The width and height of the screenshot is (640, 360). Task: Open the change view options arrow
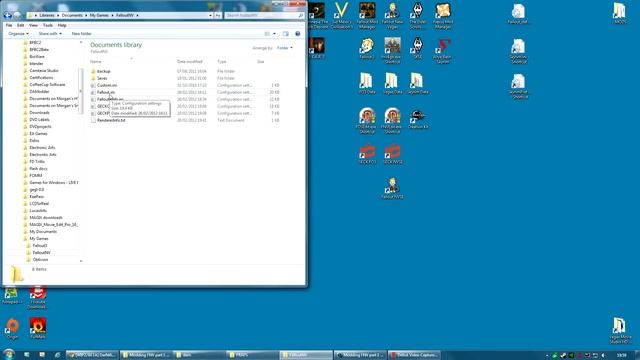[274, 33]
